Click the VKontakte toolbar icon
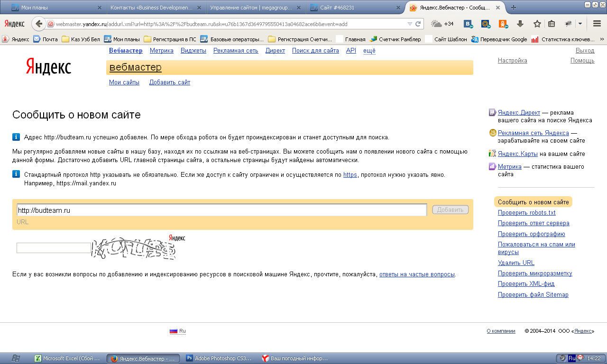The width and height of the screenshot is (607, 364). (469, 24)
